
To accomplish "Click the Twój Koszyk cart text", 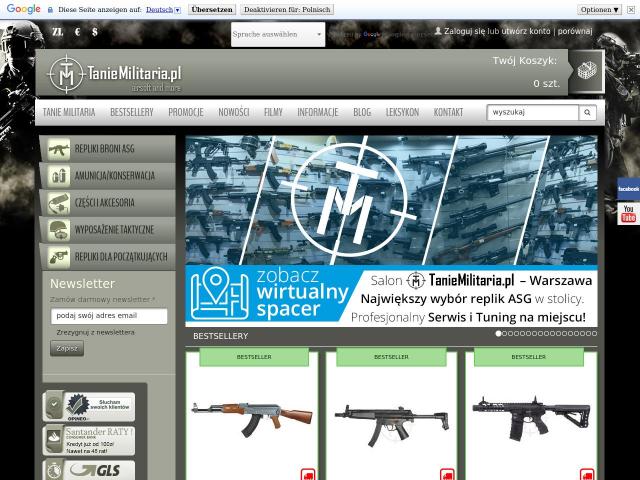I will [x=525, y=61].
